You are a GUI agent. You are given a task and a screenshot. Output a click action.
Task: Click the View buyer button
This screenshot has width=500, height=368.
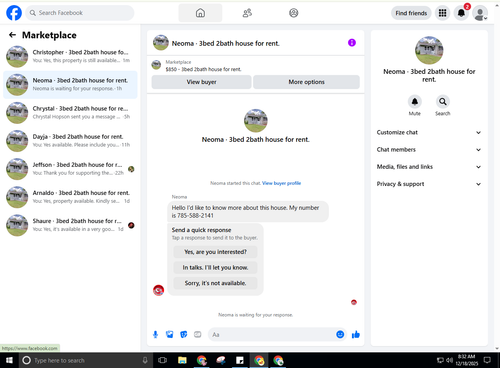tap(201, 82)
